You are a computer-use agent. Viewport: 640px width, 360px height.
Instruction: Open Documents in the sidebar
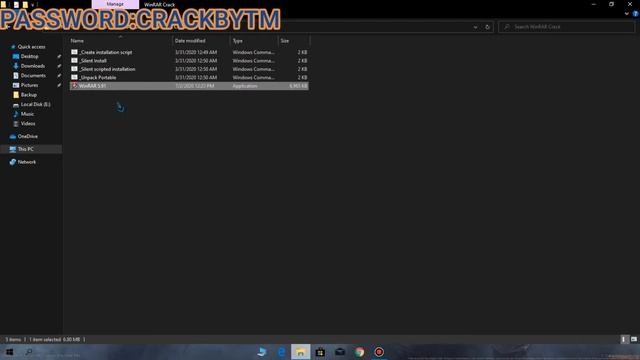pos(33,76)
